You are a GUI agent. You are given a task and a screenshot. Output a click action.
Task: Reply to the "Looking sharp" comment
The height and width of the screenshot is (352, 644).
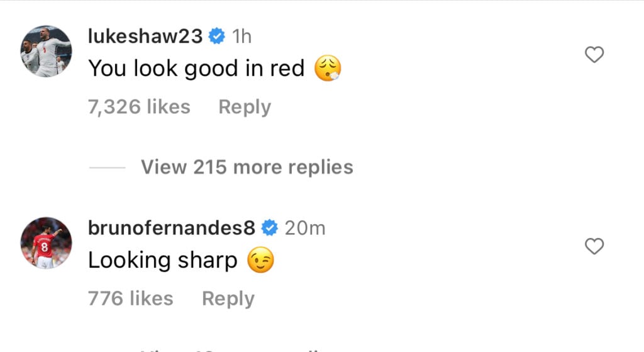[228, 299]
